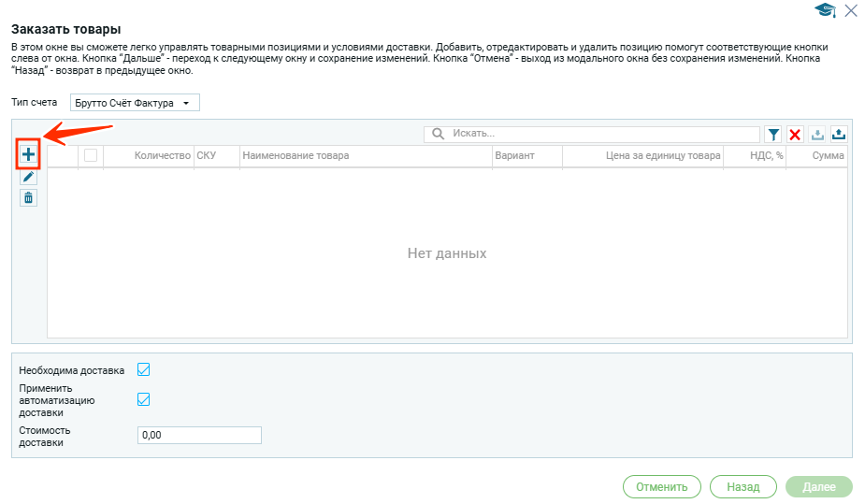Viewport: 865px width, 504px height.
Task: Click the download import icon in toolbar
Action: [817, 135]
